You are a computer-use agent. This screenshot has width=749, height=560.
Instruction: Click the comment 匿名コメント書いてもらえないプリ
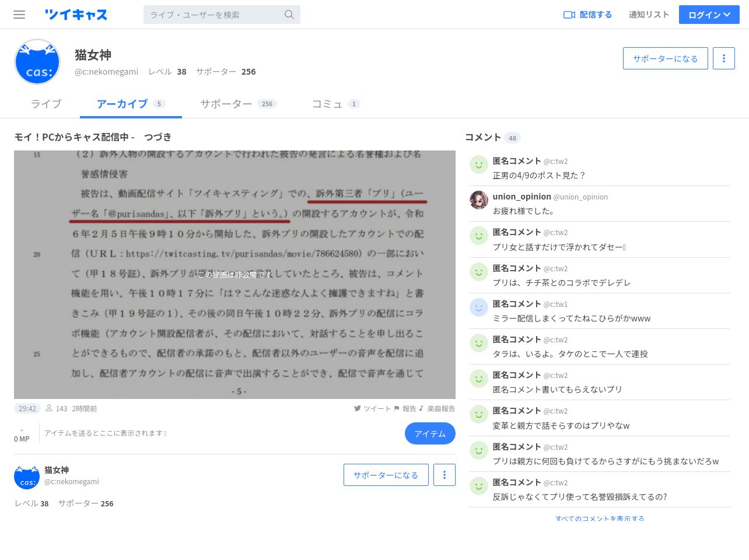point(557,389)
